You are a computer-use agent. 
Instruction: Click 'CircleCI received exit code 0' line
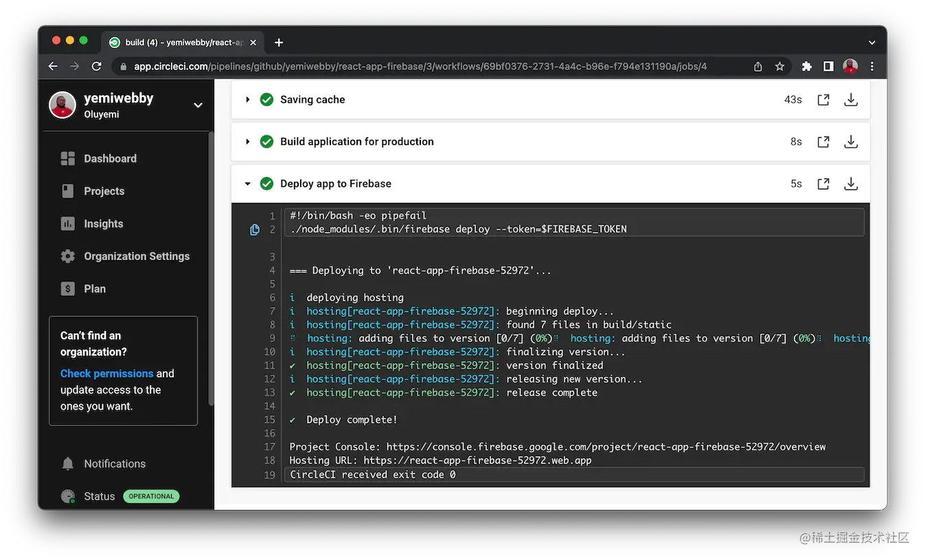pyautogui.click(x=372, y=474)
